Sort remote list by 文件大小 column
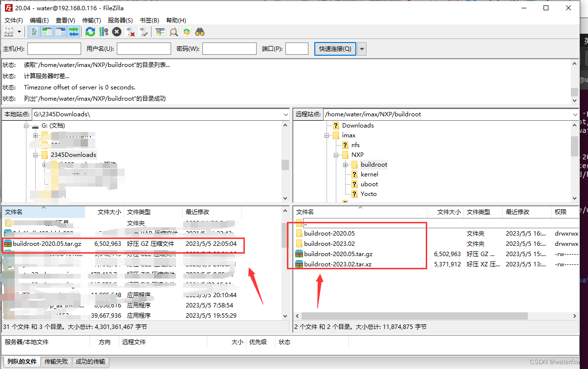The height and width of the screenshot is (369, 588). [445, 212]
